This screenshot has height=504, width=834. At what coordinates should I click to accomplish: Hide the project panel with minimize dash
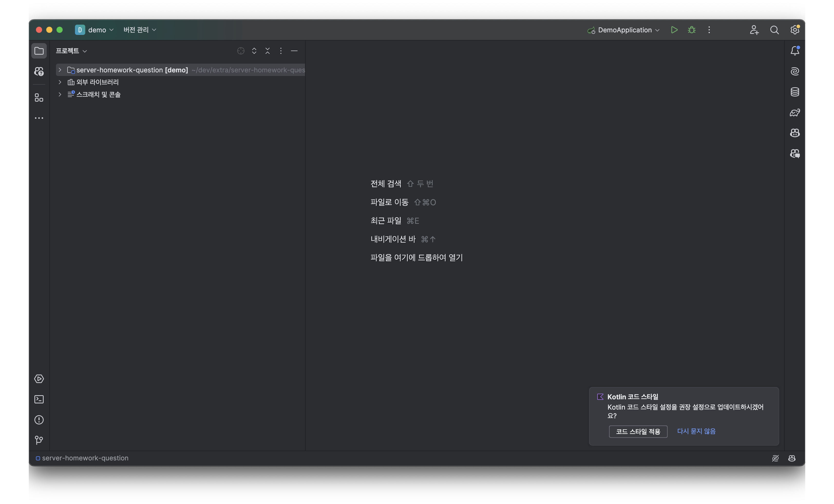click(x=294, y=51)
